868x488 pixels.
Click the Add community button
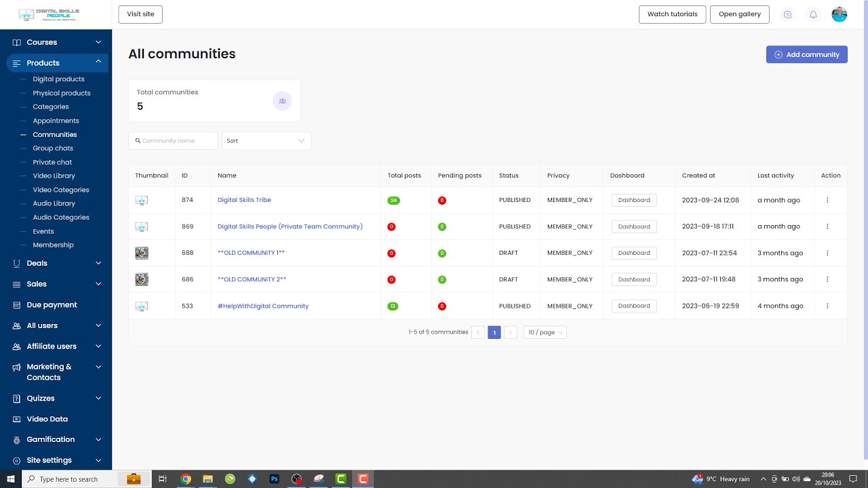807,54
